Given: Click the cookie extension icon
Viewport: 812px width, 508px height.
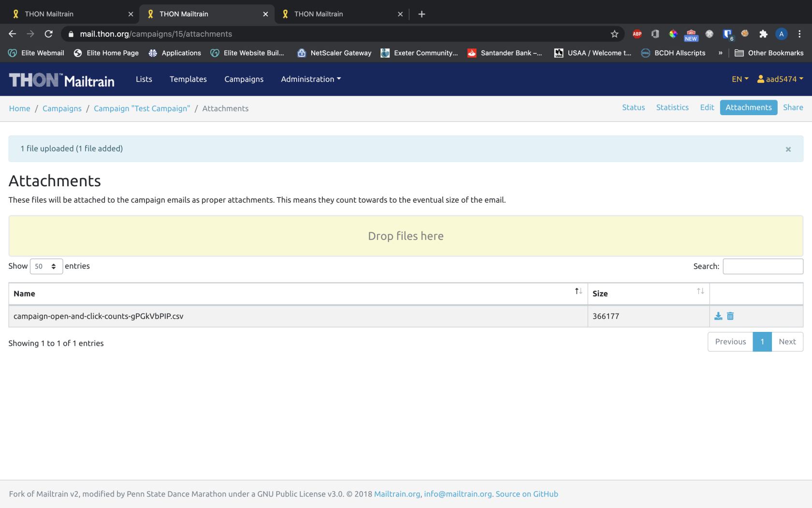Looking at the screenshot, I should [x=745, y=34].
